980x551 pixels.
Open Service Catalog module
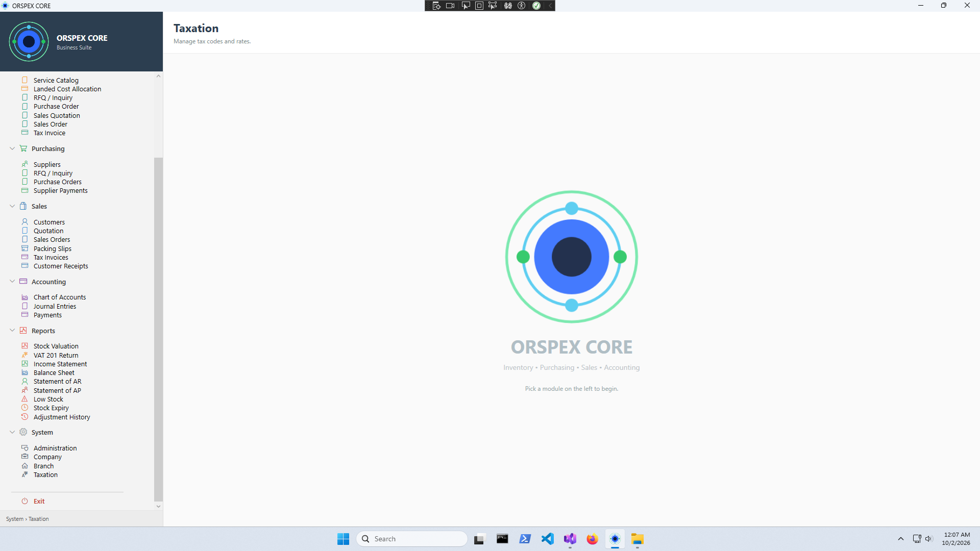(x=56, y=80)
